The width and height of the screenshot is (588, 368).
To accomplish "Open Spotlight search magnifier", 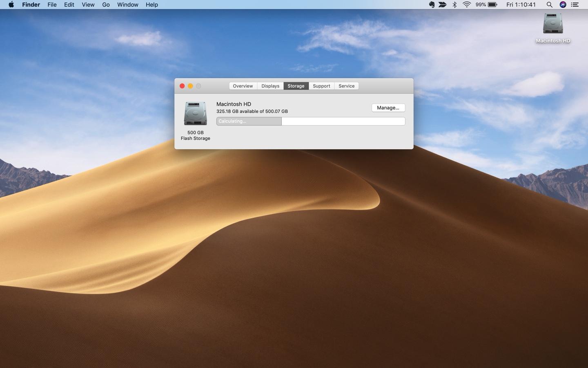I will (x=550, y=4).
